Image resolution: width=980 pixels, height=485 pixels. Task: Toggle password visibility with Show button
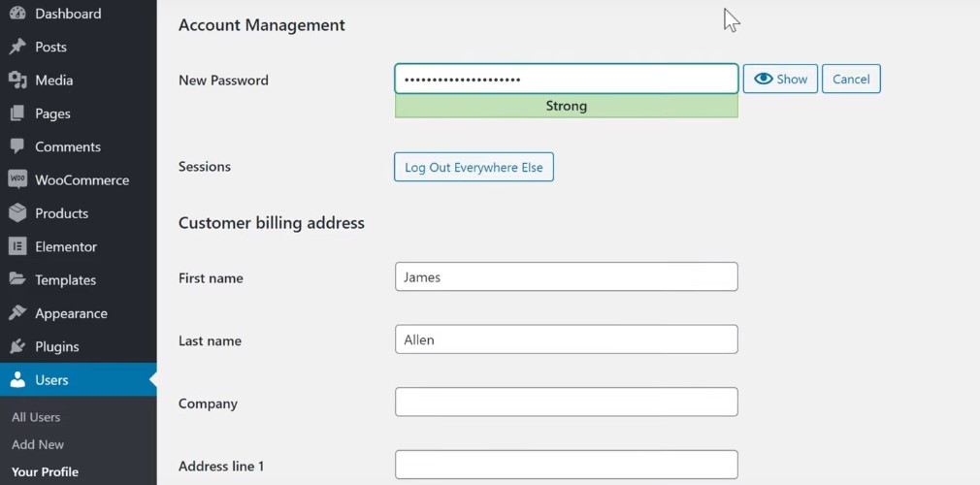click(780, 80)
